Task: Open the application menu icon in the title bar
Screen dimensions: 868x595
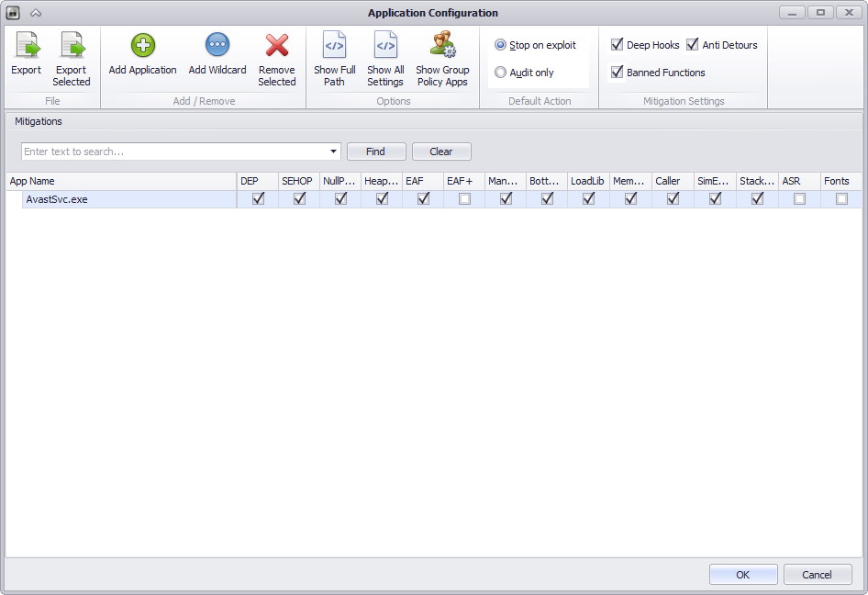Action: point(14,13)
